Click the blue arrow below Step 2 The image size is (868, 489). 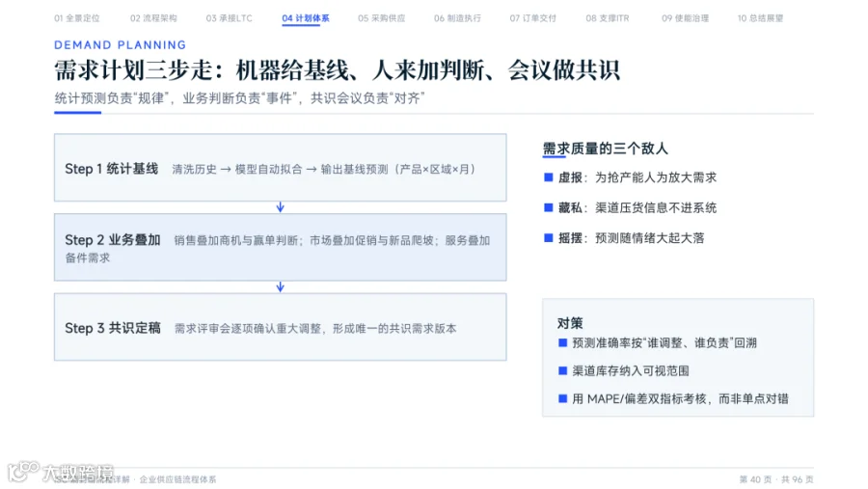click(x=280, y=286)
